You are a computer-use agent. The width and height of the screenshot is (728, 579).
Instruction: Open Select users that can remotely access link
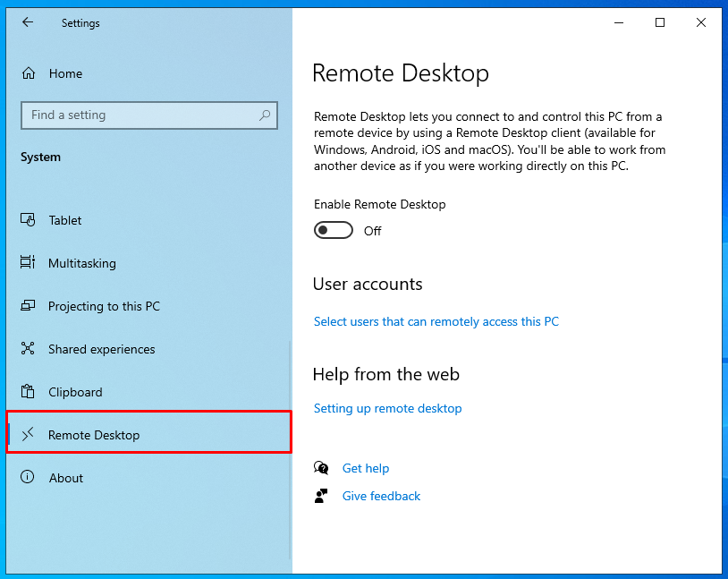[436, 321]
